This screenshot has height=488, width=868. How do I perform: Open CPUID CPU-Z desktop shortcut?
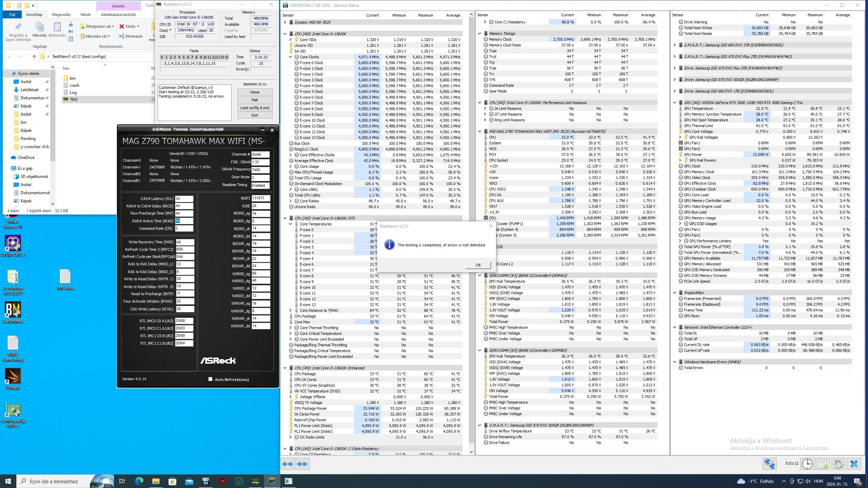tap(13, 246)
